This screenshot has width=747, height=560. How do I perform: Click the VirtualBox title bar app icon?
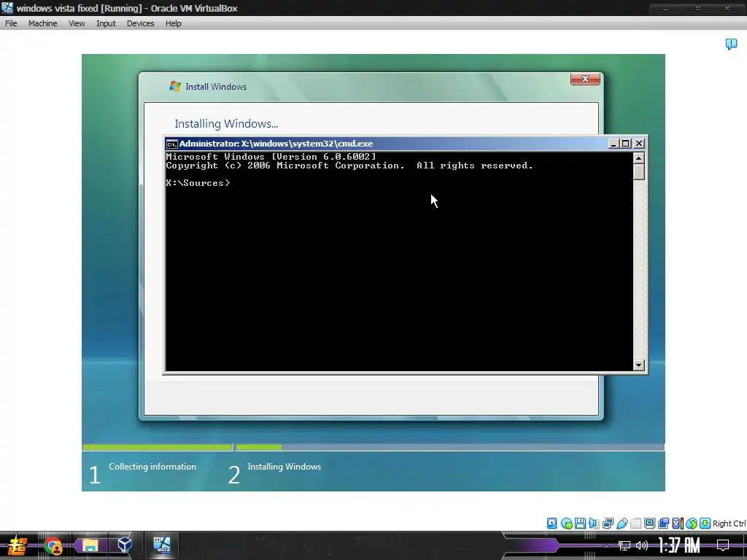7,8
